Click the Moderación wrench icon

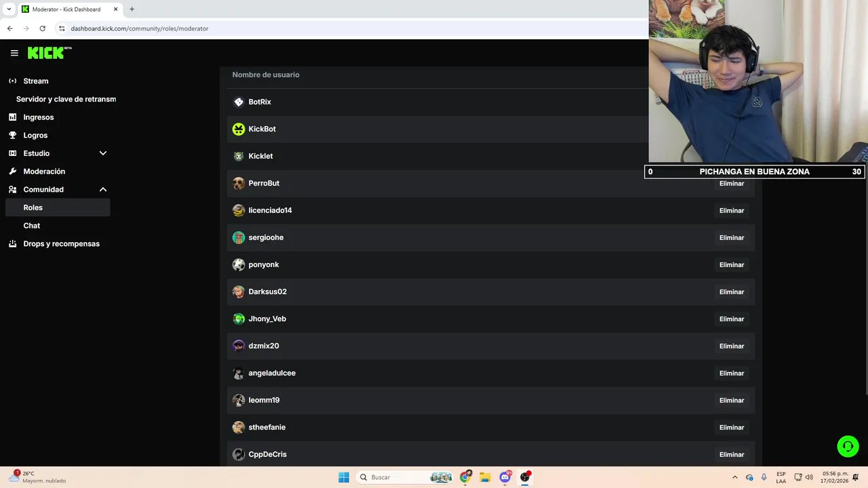coord(12,171)
